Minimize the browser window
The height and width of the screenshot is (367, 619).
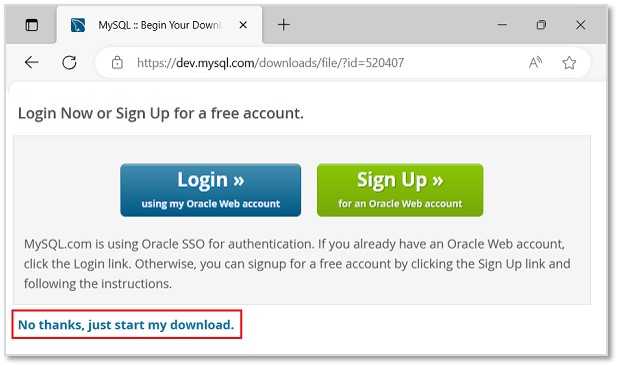click(502, 25)
